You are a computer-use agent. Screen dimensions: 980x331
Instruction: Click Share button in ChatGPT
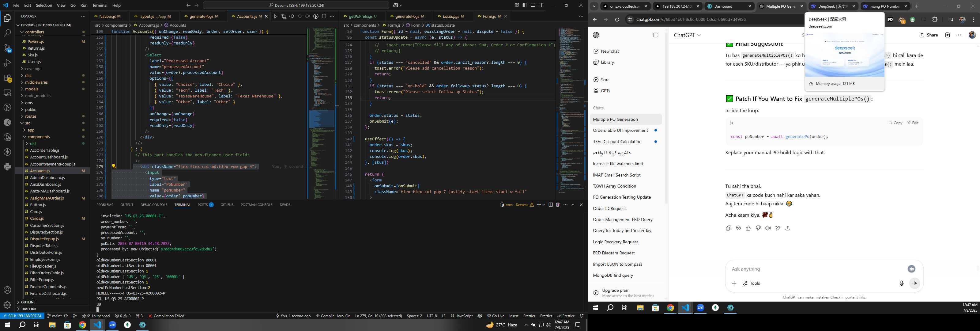[929, 35]
